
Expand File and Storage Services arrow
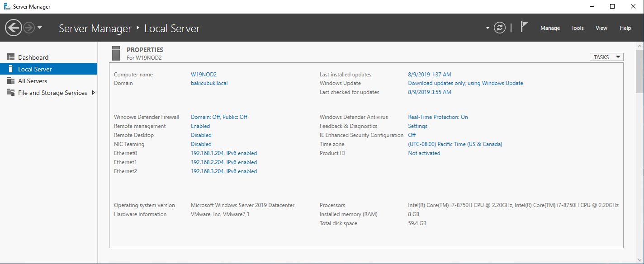pyautogui.click(x=94, y=92)
